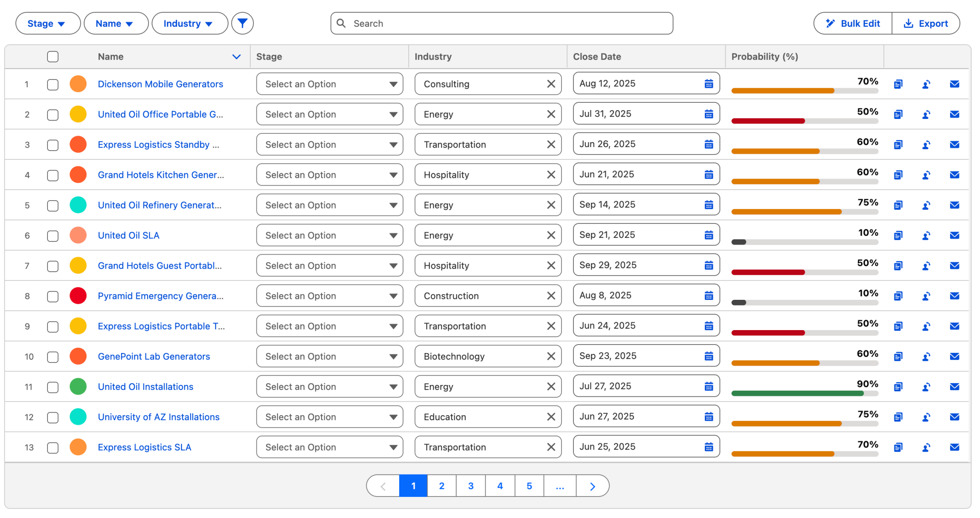This screenshot has width=980, height=518.
Task: Open the calendar picker for Aug 12, 2025
Action: [x=708, y=83]
